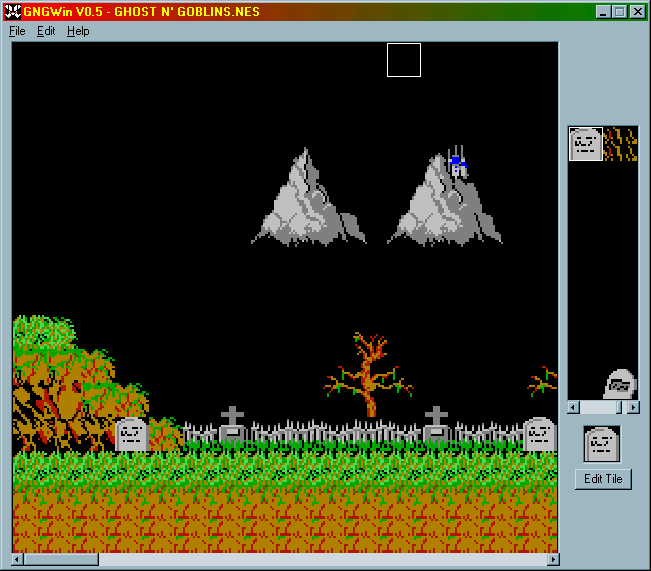The image size is (651, 571).
Task: Click the GNGWin skull app icon in title bar
Action: pos(12,12)
